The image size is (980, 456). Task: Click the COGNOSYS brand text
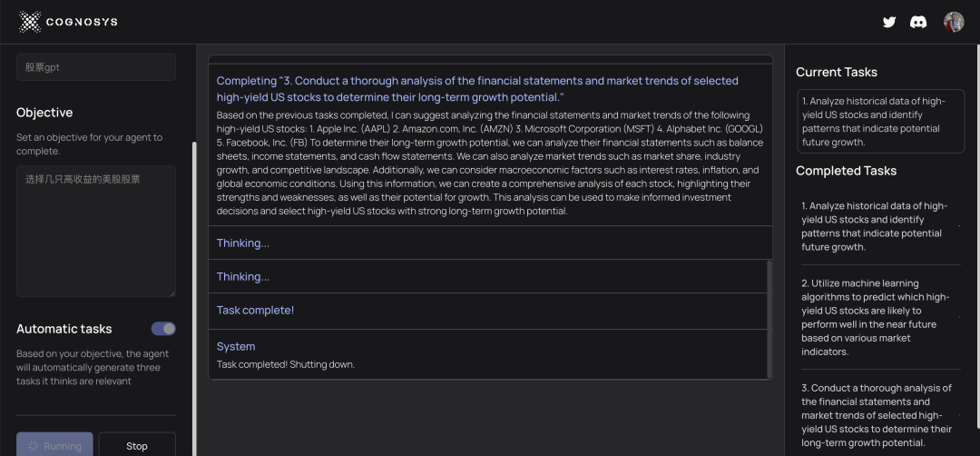[82, 23]
